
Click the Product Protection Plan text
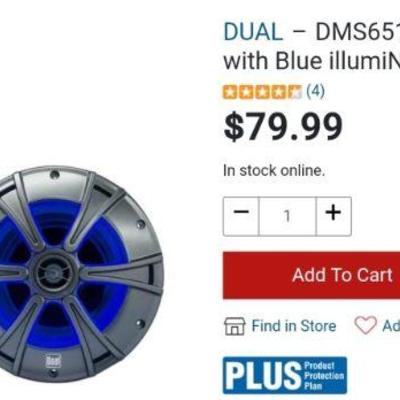(324, 376)
